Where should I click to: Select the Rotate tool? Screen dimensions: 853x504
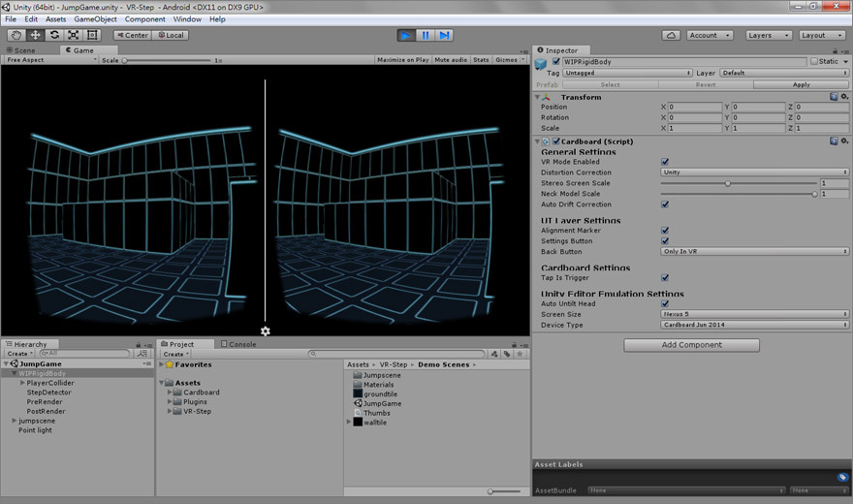[54, 35]
